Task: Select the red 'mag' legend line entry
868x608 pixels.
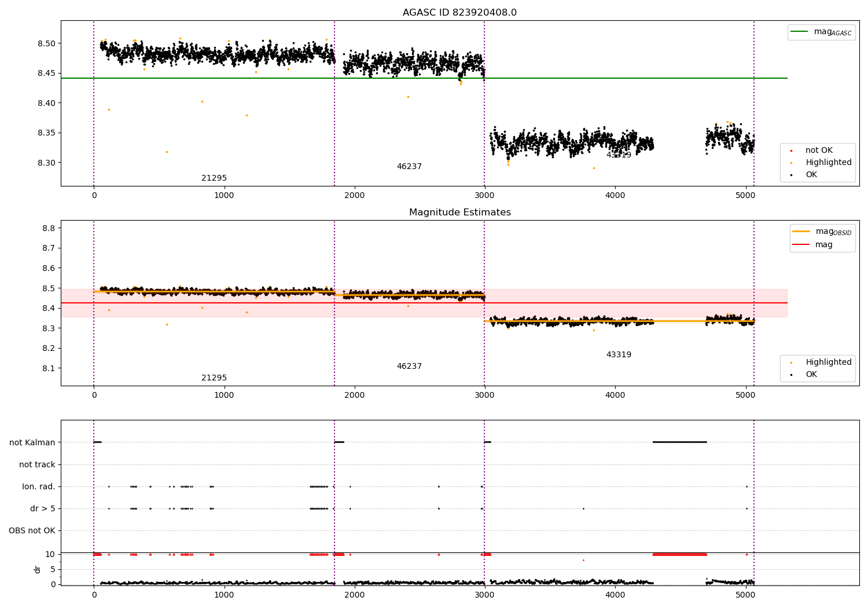Action: [x=801, y=245]
